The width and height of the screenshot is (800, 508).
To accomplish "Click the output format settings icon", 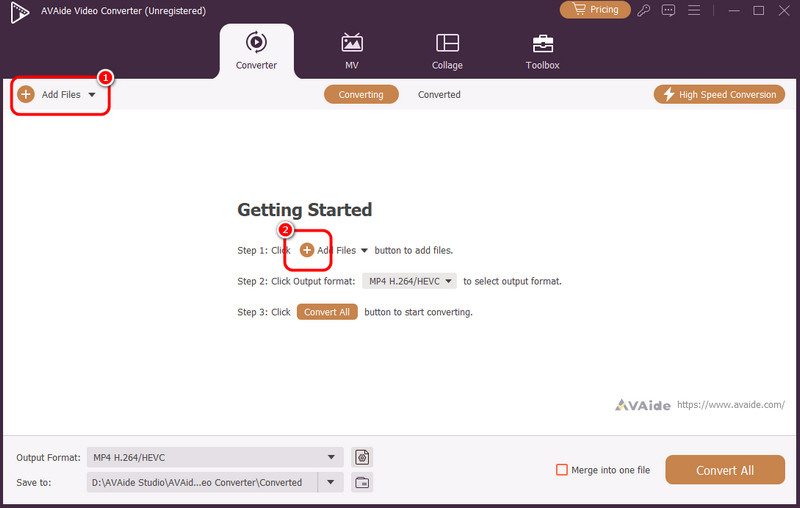I will 362,457.
